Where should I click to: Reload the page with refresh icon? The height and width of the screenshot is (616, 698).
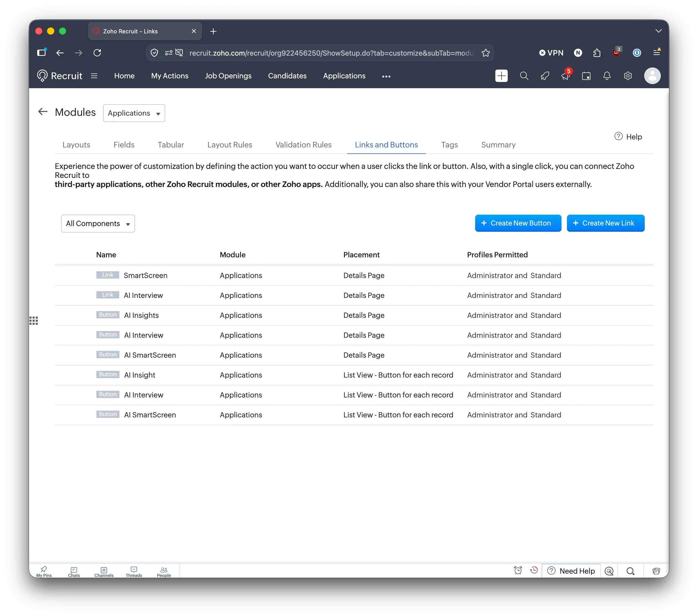point(97,53)
